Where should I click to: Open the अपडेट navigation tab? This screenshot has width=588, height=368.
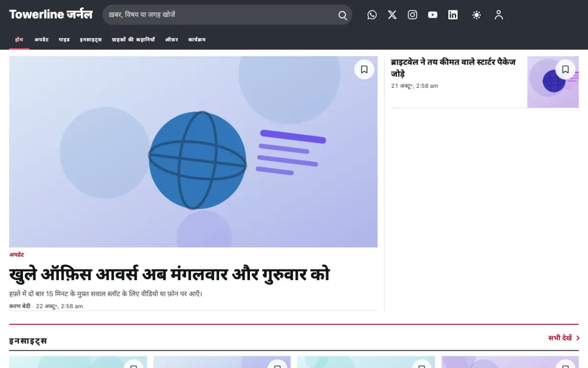[x=42, y=40]
